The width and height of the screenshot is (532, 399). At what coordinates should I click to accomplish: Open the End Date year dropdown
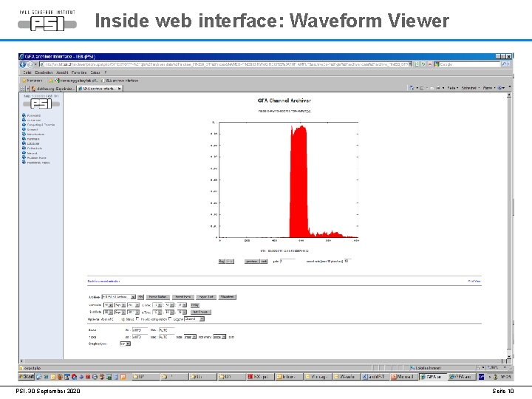click(133, 312)
